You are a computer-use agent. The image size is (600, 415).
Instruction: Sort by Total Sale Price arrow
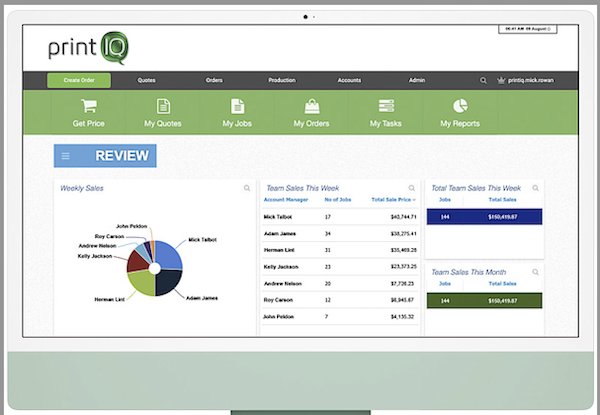point(414,200)
